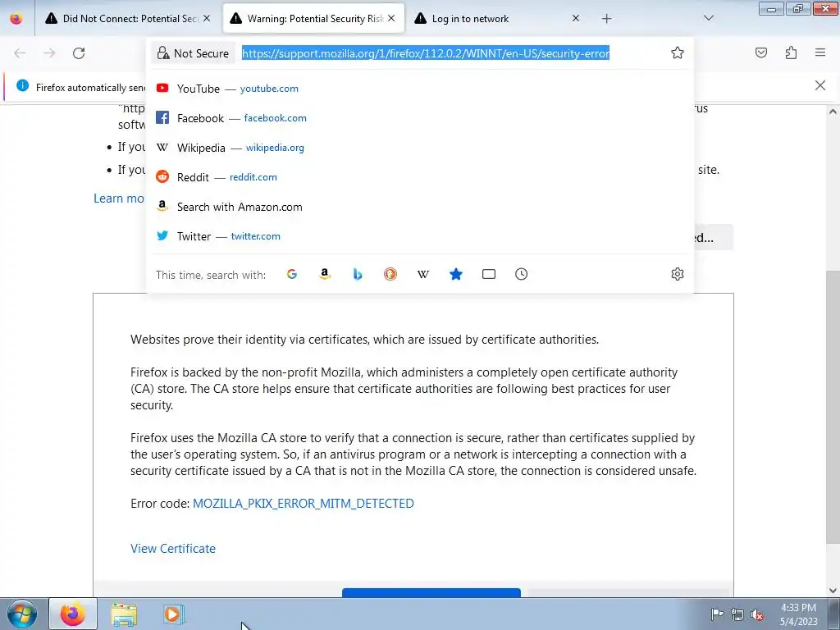This screenshot has height=630, width=840.
Task: Close the Log in to network tab
Action: [575, 19]
